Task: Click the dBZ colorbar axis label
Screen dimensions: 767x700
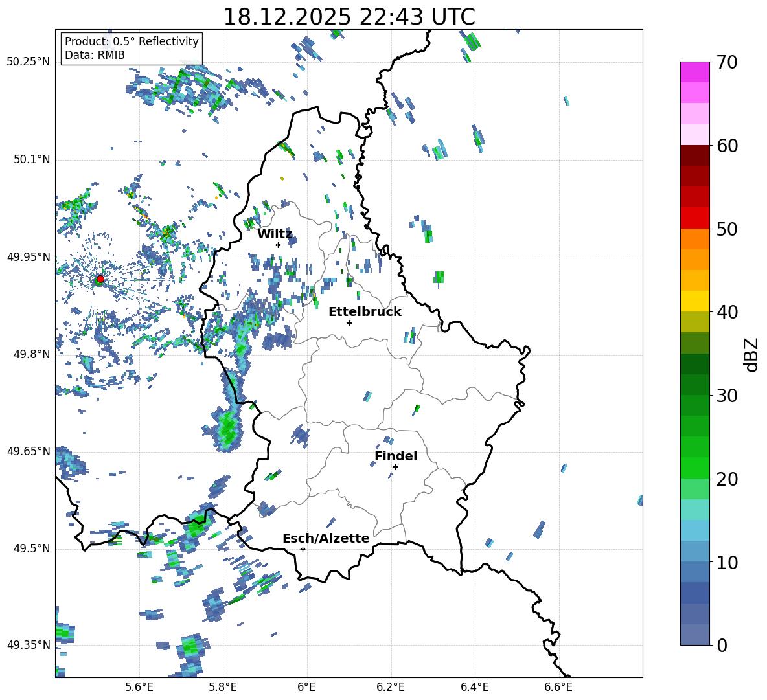Action: pyautogui.click(x=751, y=354)
